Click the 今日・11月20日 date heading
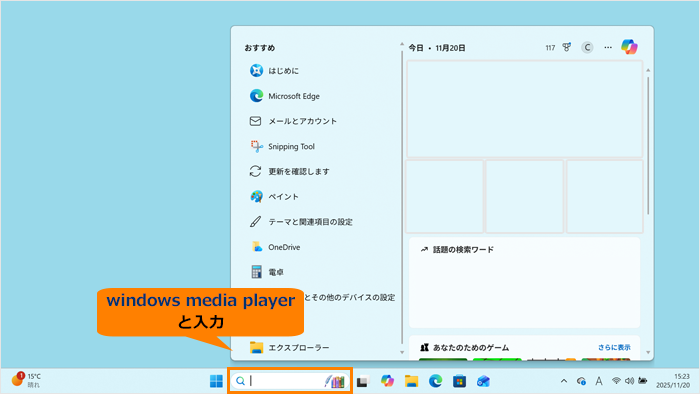700x394 pixels. pyautogui.click(x=437, y=48)
